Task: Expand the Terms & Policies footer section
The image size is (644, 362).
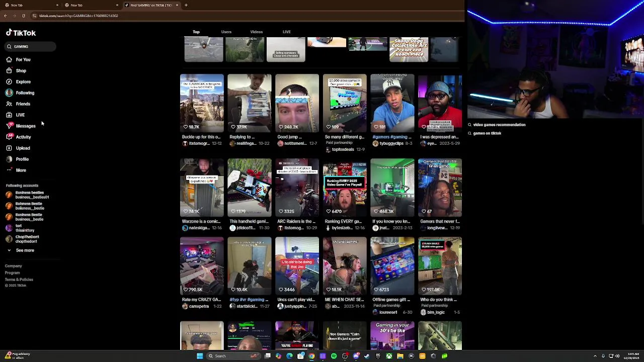Action: [x=19, y=279]
